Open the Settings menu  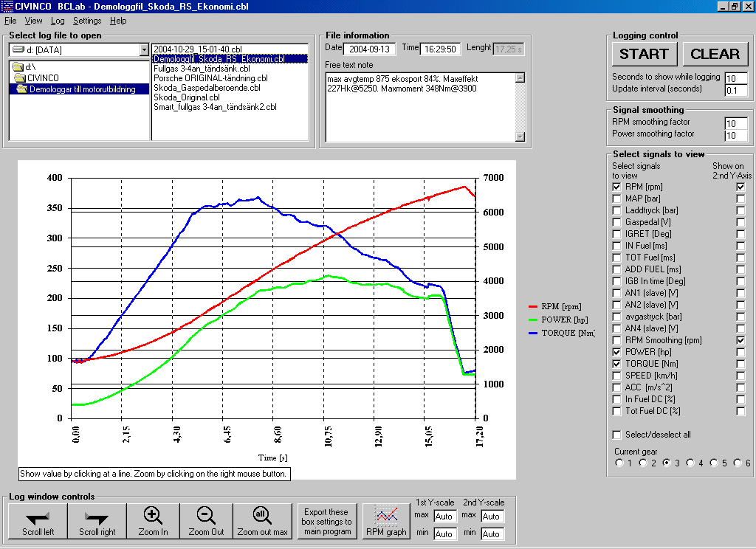click(x=87, y=21)
